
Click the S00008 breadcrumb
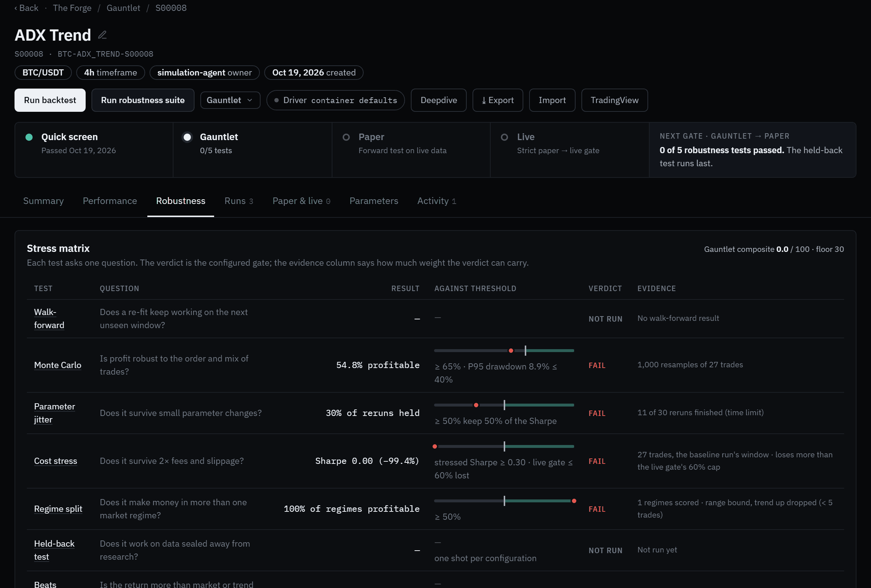coord(171,8)
